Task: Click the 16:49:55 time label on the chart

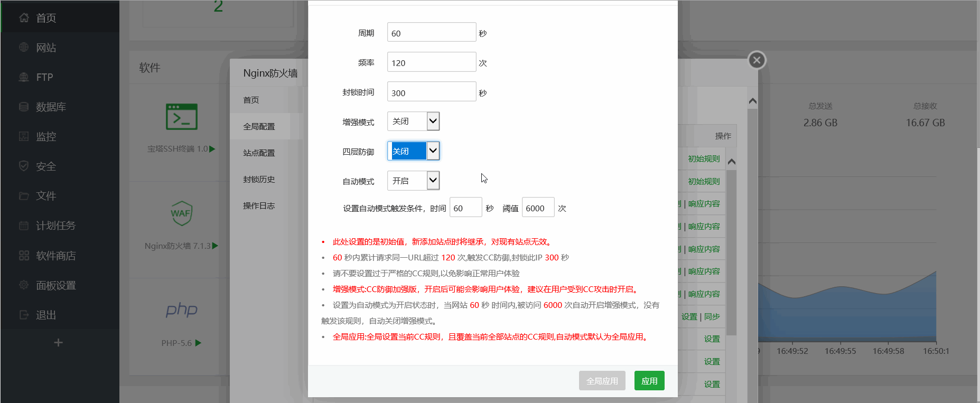Action: click(840, 351)
